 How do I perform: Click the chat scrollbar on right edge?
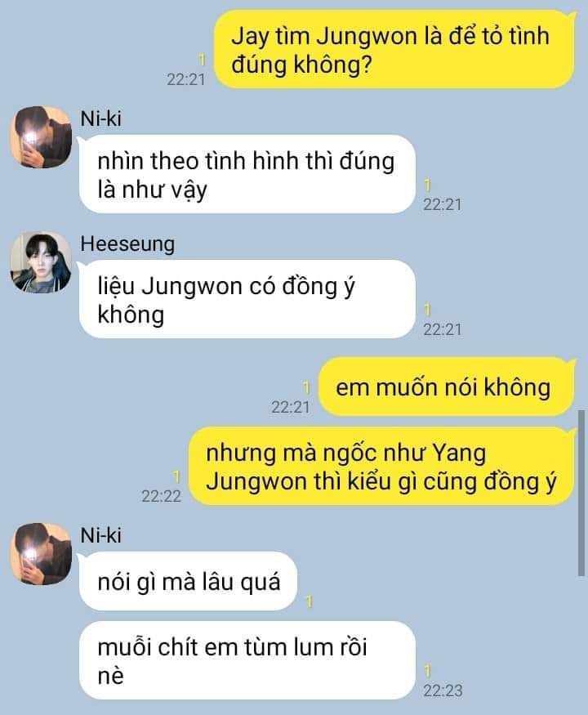point(581,493)
